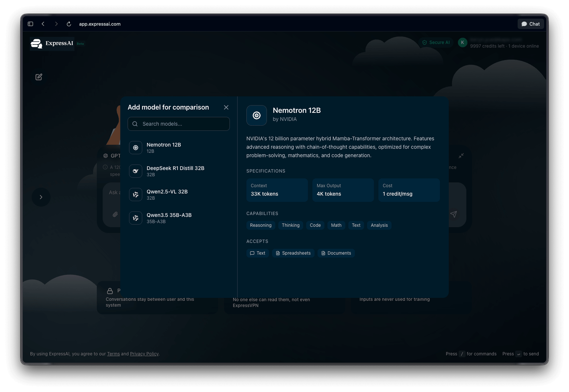Click the send message paper-plane icon
The width and height of the screenshot is (569, 392).
tap(453, 214)
